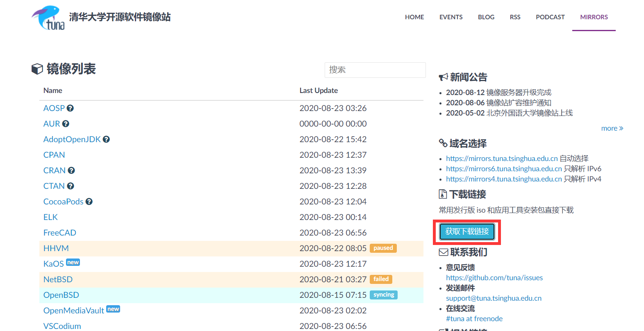
Task: Open the CRAN mirror link
Action: click(55, 170)
